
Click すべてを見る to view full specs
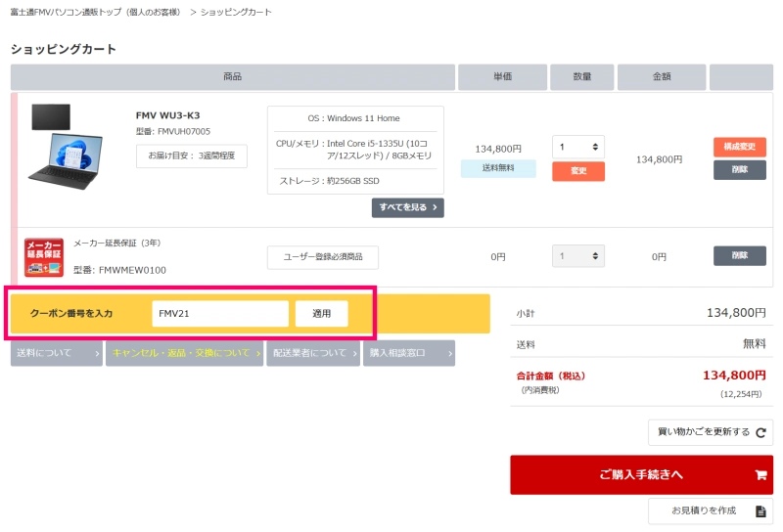(407, 207)
